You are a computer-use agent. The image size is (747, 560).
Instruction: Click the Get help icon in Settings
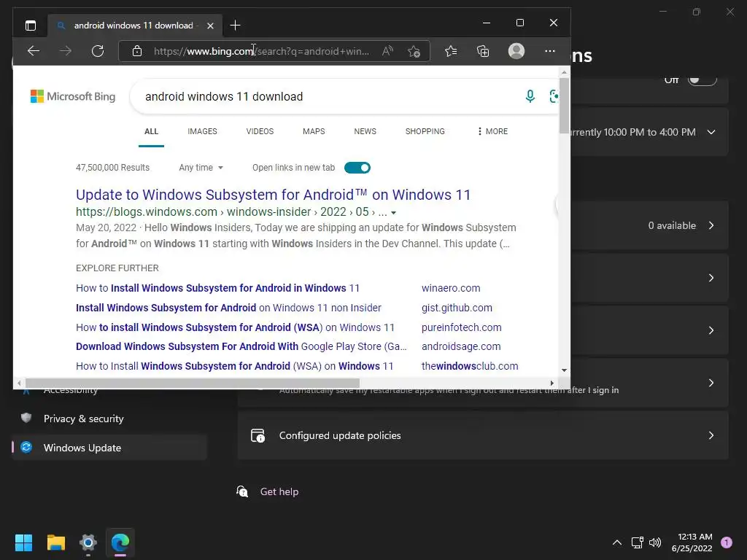pos(242,491)
